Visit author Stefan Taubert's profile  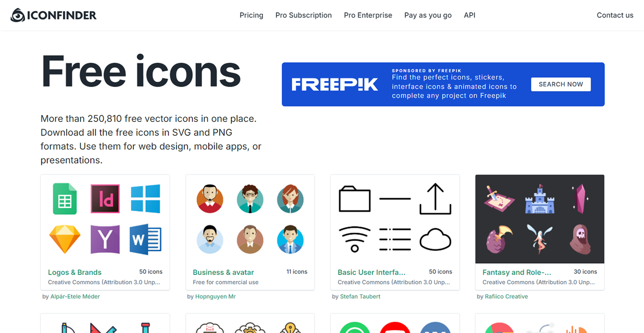coord(360,296)
